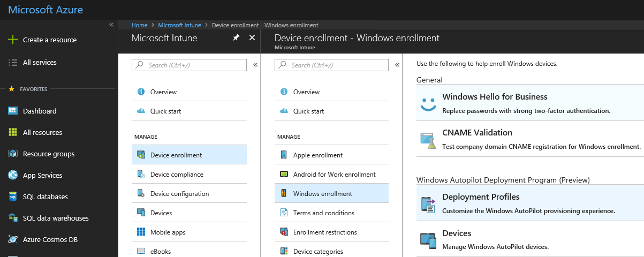Close the Microsoft Intune blade
Screen dimensions: 644x257
(252, 37)
